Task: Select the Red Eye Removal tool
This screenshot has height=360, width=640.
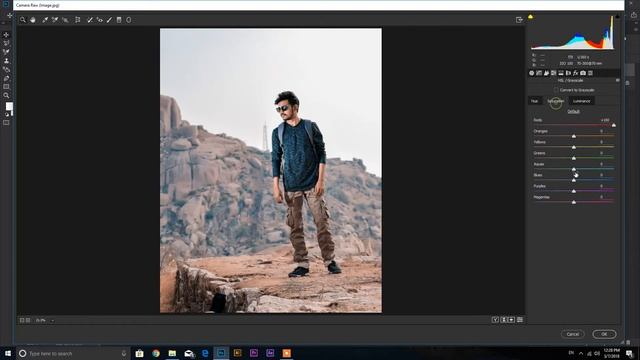Action: 100,20
